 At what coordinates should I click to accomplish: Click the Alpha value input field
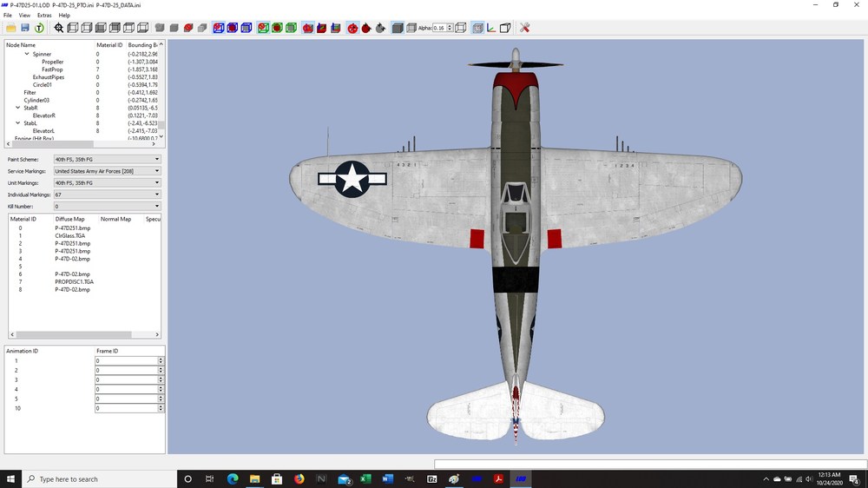439,28
